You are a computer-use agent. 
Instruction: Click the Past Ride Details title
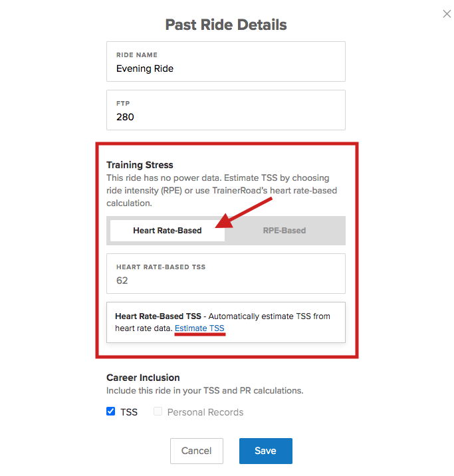coord(226,25)
